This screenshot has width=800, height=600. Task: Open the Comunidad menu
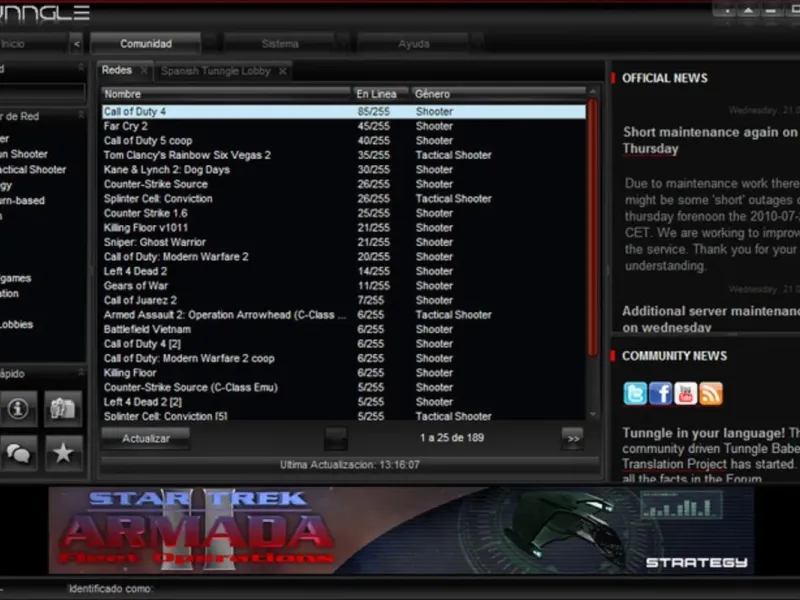(146, 44)
